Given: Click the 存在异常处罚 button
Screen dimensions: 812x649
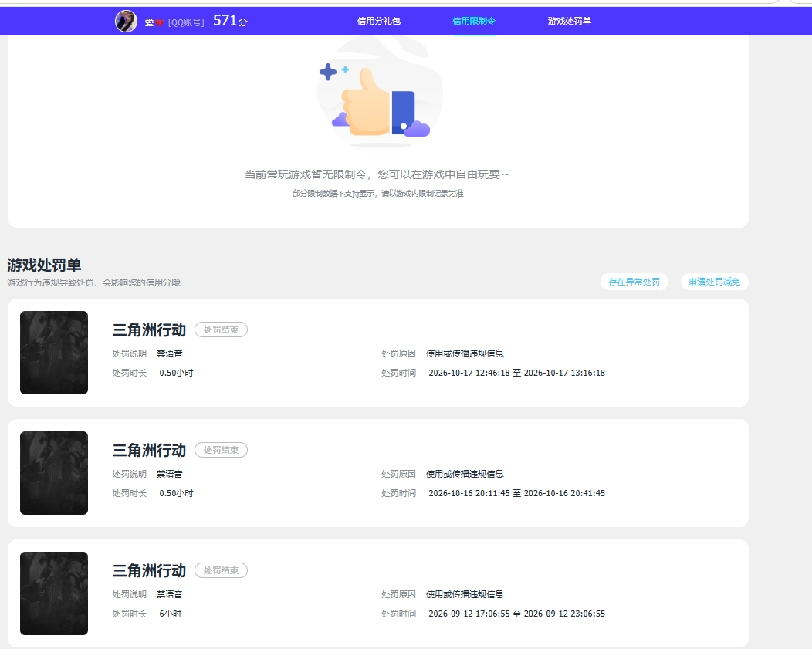Looking at the screenshot, I should coord(634,282).
